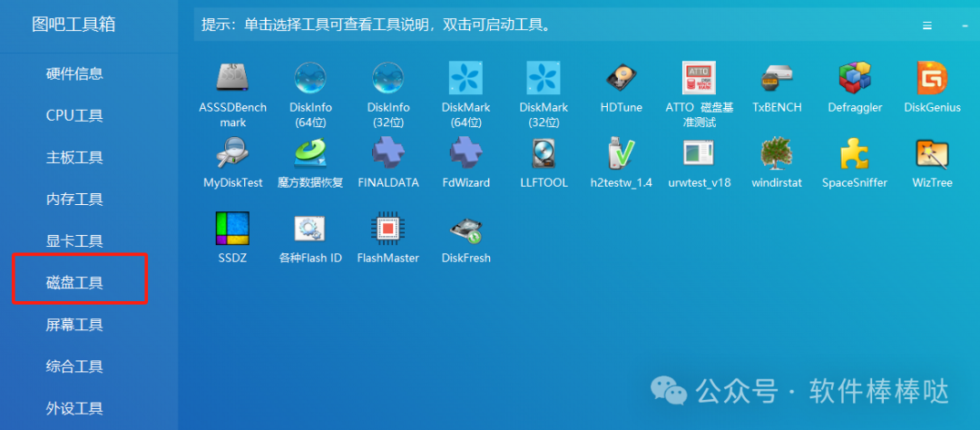Image resolution: width=980 pixels, height=430 pixels.
Task: Select the h2testw_1.4 icon
Action: pyautogui.click(x=622, y=153)
